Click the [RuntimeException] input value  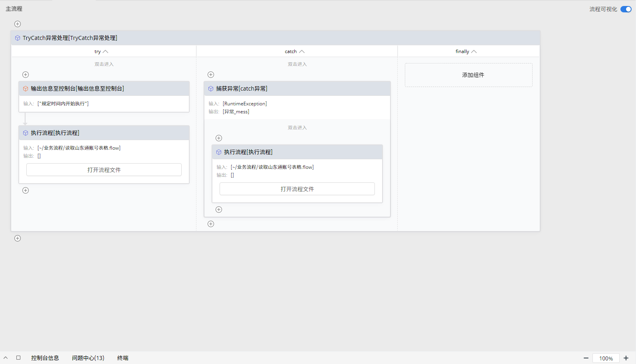(x=245, y=104)
